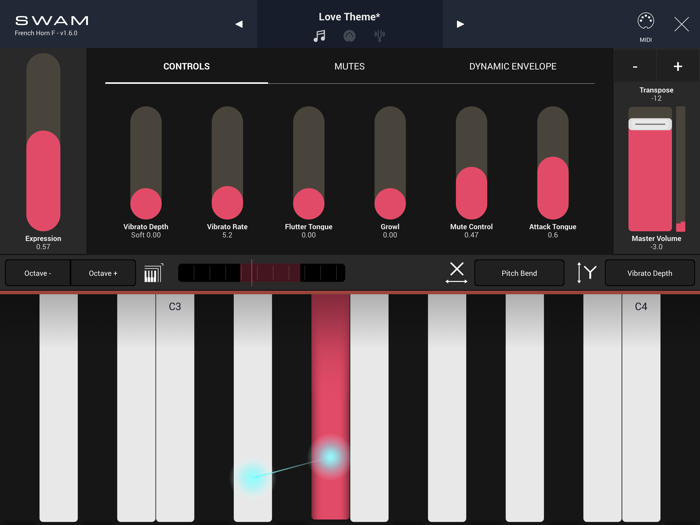Open the Pitch Bend X-axis assignment

519,273
